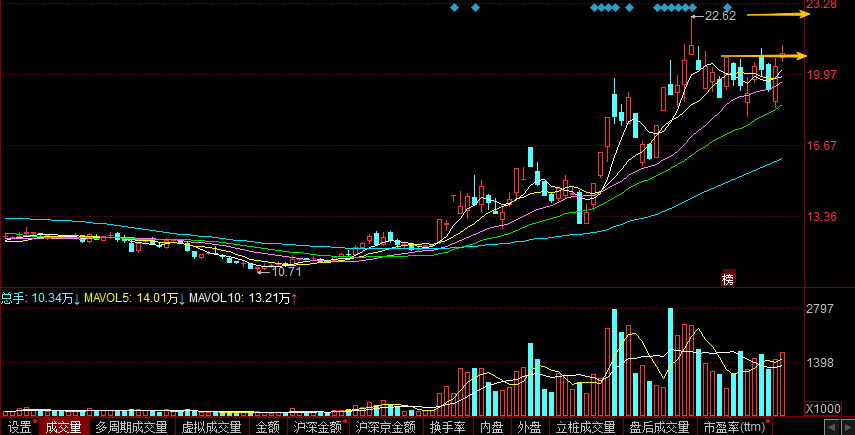
Task: Open the 沪深金额 tab
Action: [318, 427]
